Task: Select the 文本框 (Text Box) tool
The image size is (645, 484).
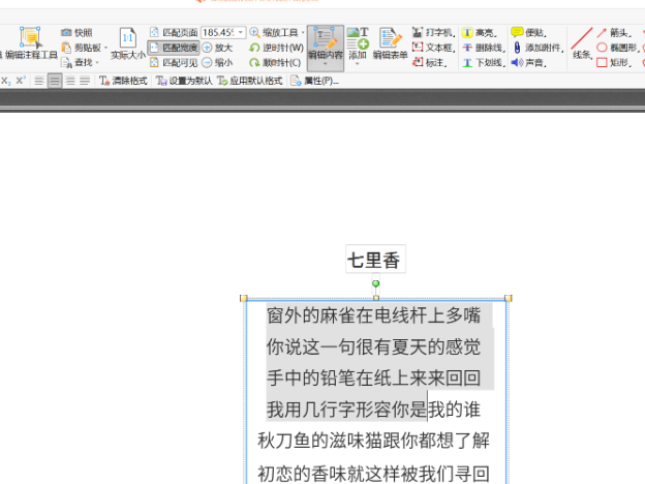Action: pos(434,48)
